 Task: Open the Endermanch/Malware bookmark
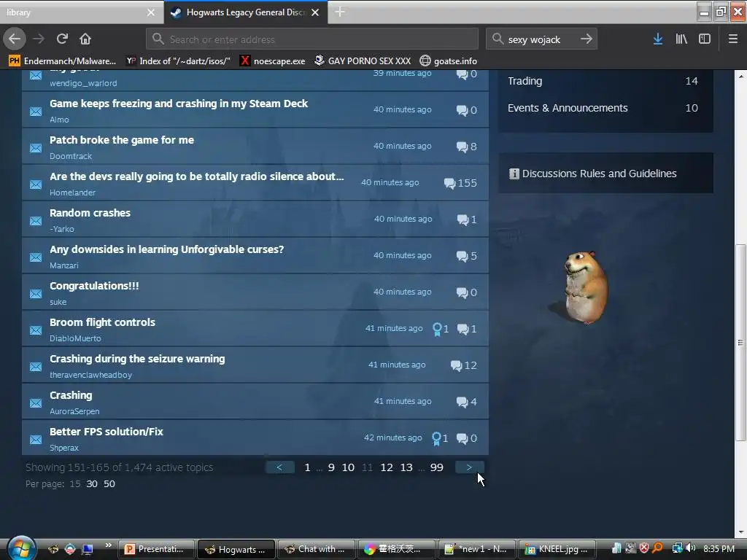(x=63, y=61)
